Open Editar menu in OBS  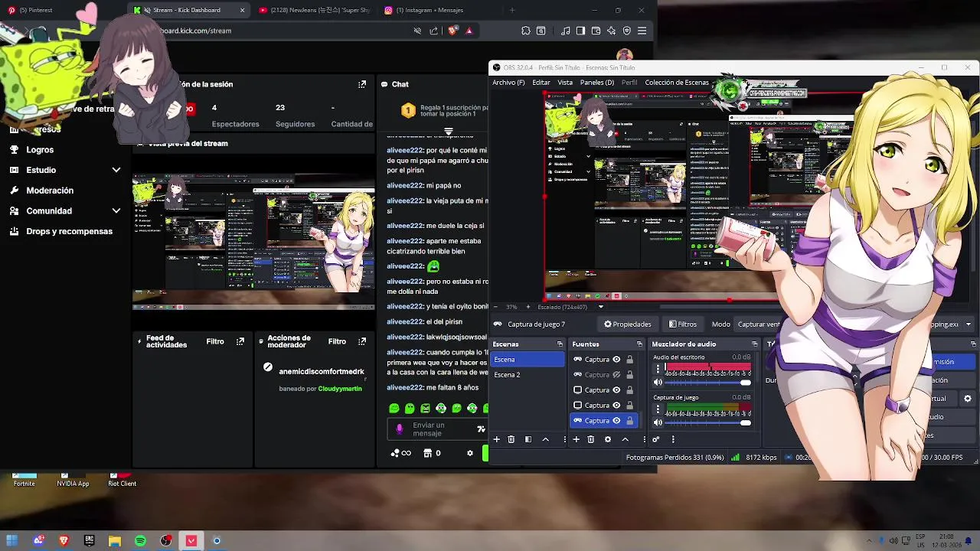coord(541,83)
